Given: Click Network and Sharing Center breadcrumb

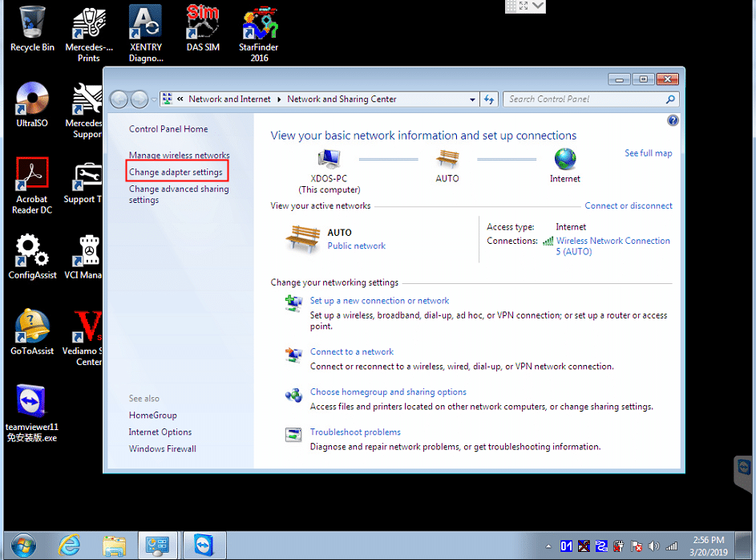Looking at the screenshot, I should pyautogui.click(x=342, y=99).
